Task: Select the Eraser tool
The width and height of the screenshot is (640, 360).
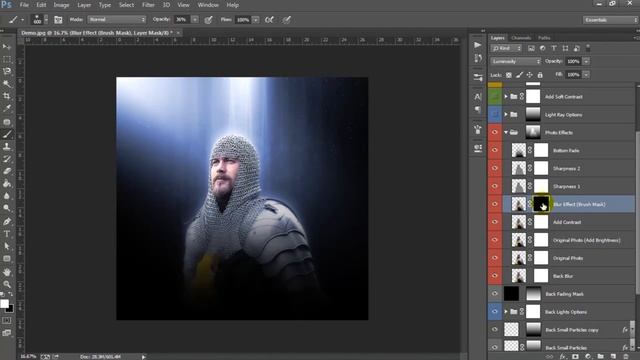Action: point(7,171)
